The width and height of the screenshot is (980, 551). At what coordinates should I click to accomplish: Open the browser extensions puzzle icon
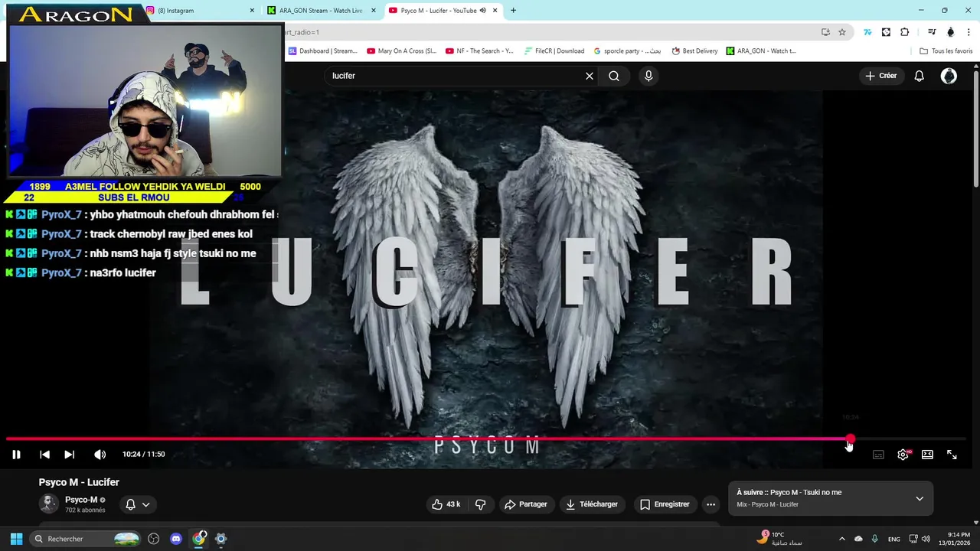pyautogui.click(x=904, y=32)
